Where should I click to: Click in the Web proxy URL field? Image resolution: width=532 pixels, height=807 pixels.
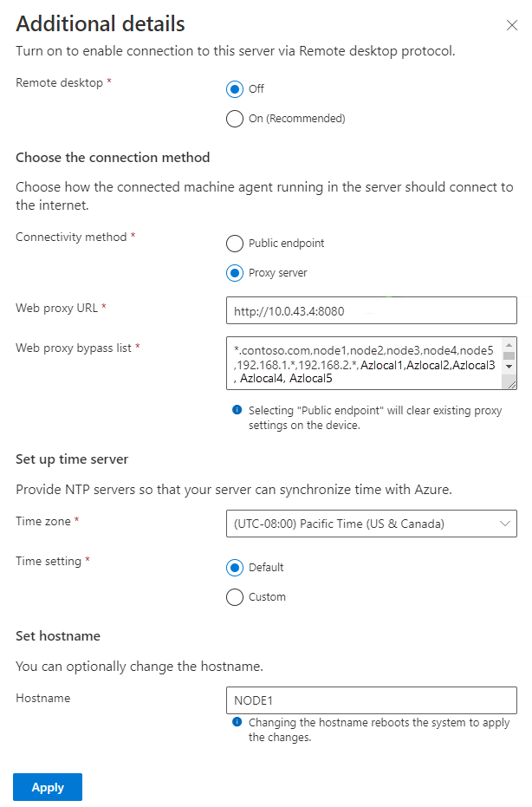tap(372, 310)
